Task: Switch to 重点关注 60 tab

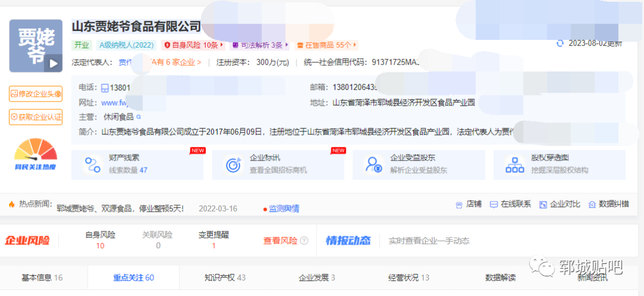Action: tap(134, 277)
